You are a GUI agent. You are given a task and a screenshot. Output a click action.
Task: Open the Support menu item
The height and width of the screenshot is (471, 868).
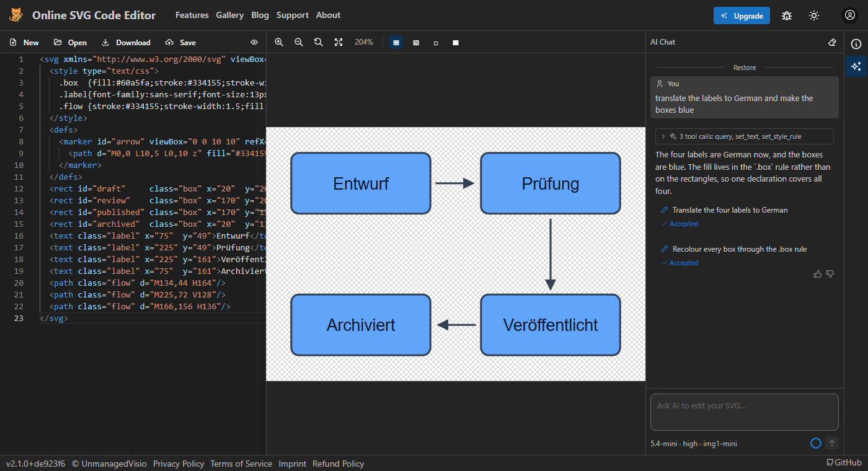pos(293,15)
